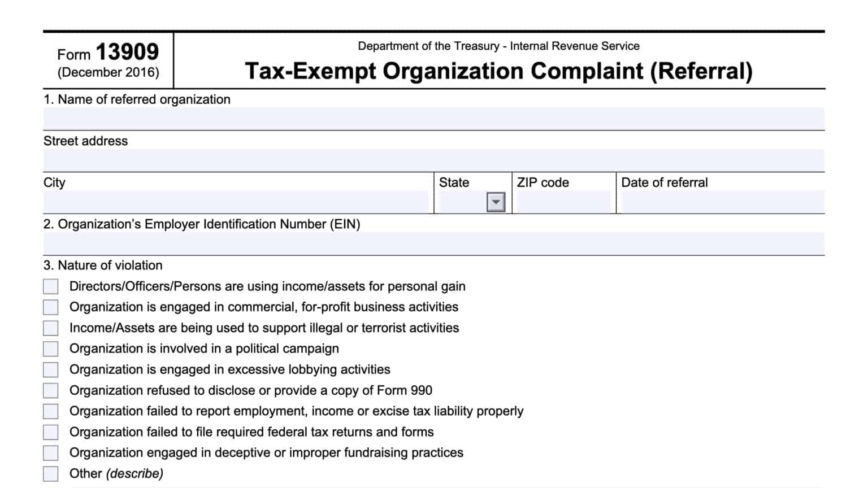Select illegal or terrorist activities checkbox

tap(51, 328)
